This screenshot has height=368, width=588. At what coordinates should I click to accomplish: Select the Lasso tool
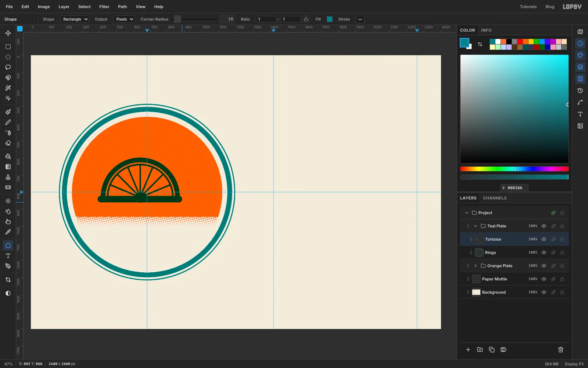pos(8,67)
